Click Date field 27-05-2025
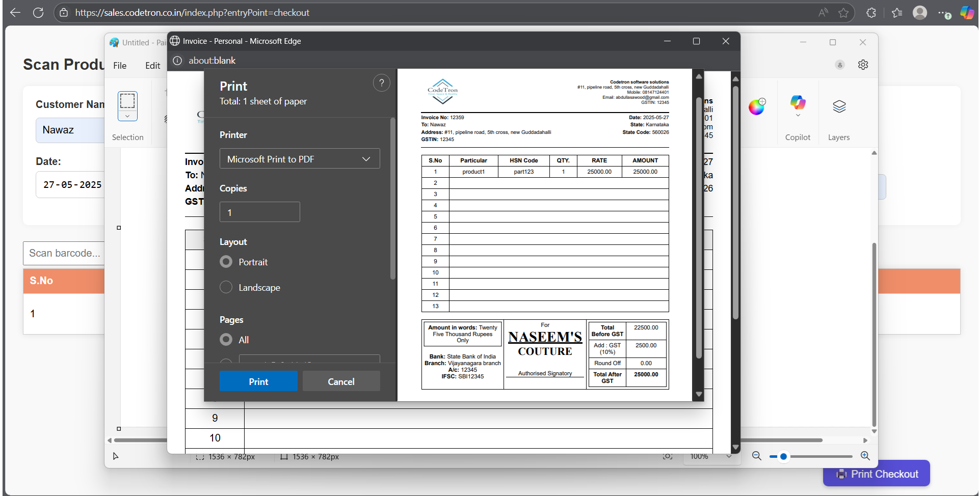Image resolution: width=980 pixels, height=496 pixels. coord(70,184)
